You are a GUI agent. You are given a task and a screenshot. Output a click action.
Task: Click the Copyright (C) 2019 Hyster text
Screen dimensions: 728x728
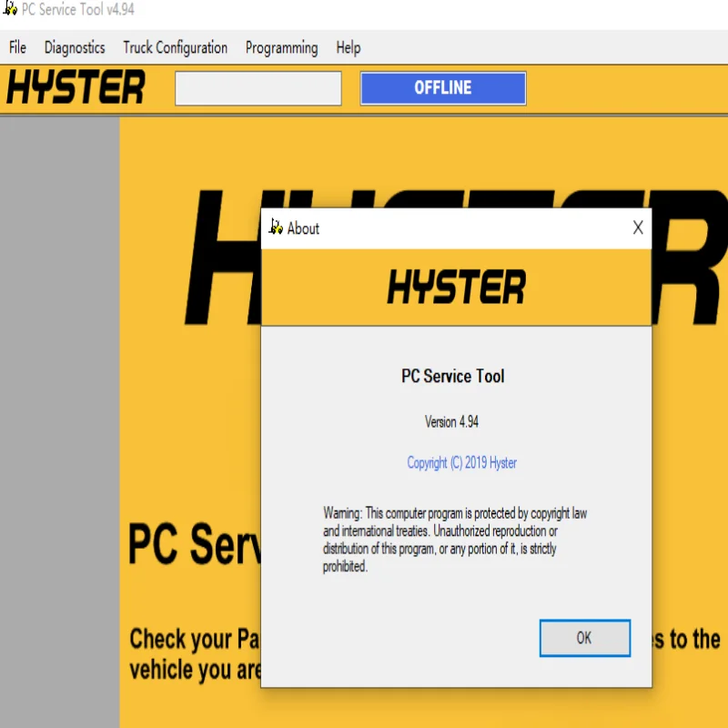click(x=462, y=462)
